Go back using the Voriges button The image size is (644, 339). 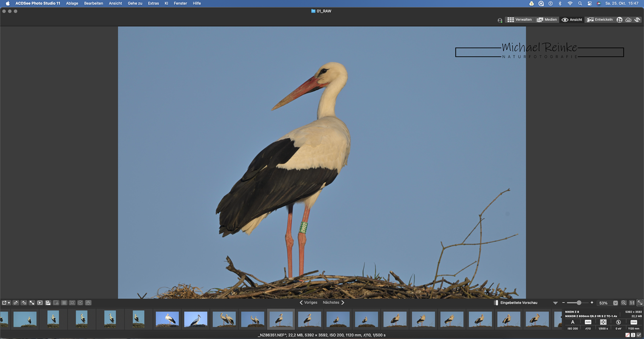click(308, 303)
